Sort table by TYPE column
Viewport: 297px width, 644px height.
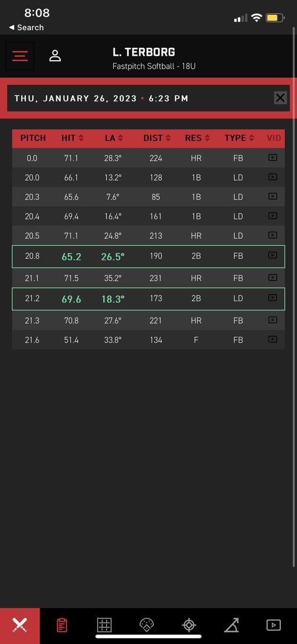pyautogui.click(x=239, y=138)
